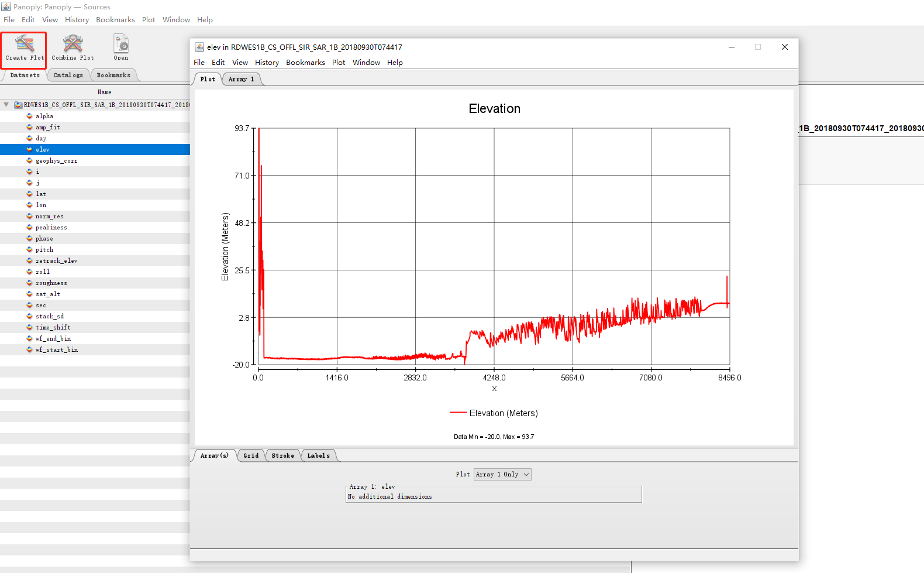Viewport: 924px width, 573px height.
Task: Open Help menu in Sources window
Action: [x=205, y=19]
